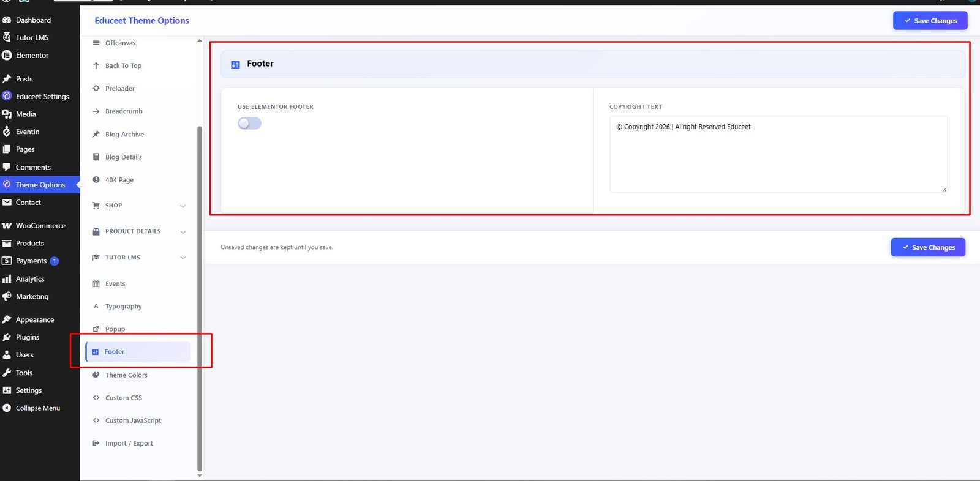Click the Users person icon
The image size is (980, 481).
pyautogui.click(x=7, y=355)
